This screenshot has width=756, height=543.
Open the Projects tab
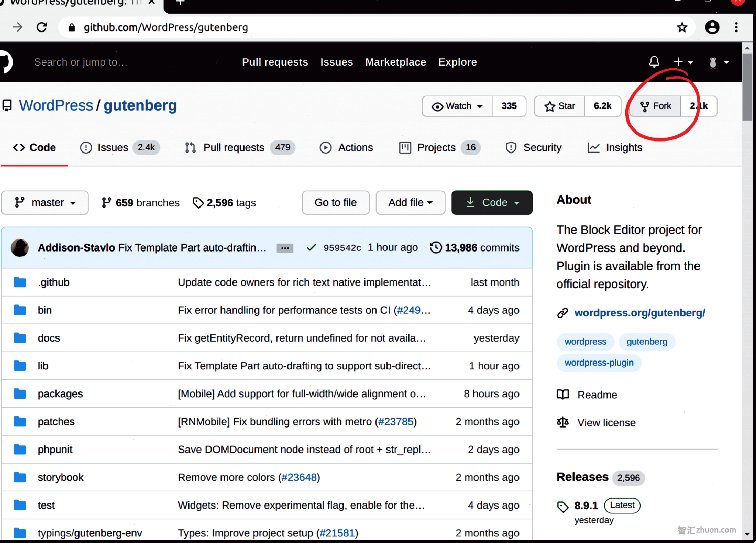click(x=440, y=148)
